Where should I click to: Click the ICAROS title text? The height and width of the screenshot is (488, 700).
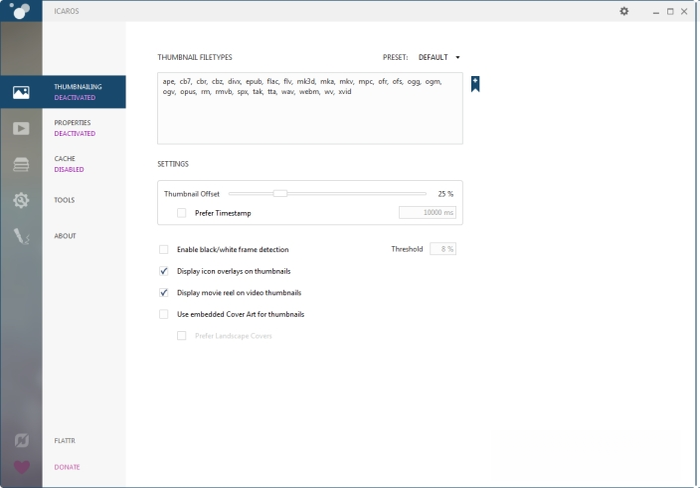(67, 11)
